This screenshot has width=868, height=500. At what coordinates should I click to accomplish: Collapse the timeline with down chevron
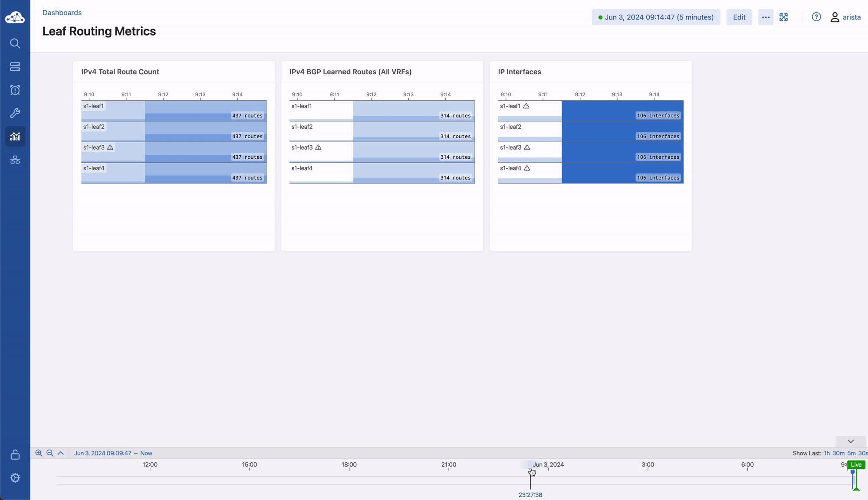coord(851,441)
